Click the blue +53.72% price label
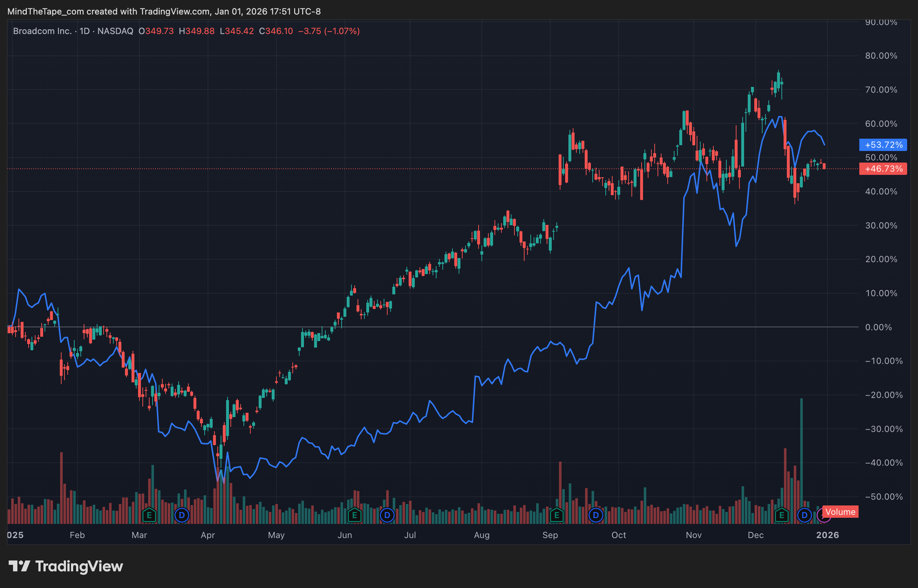The width and height of the screenshot is (918, 588). click(x=883, y=145)
